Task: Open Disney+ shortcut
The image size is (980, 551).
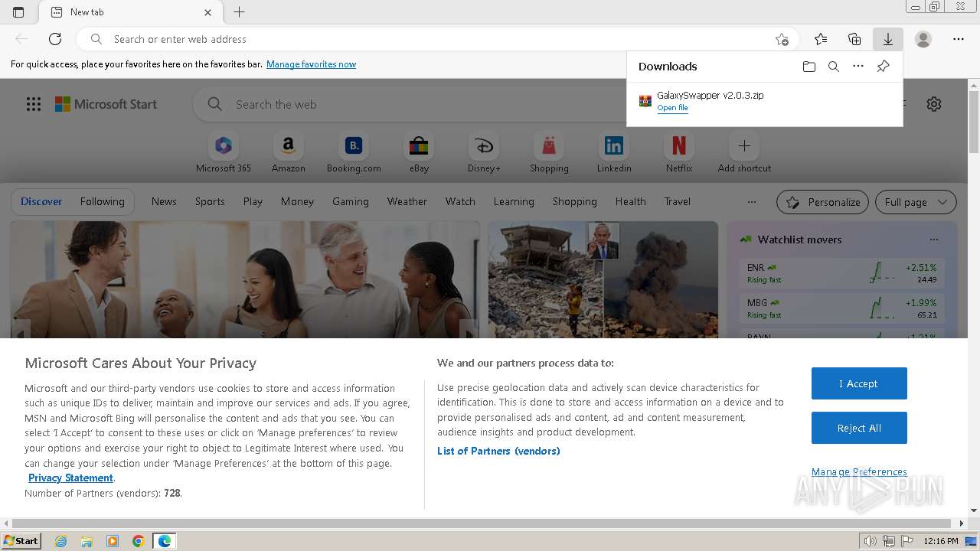Action: pyautogui.click(x=484, y=153)
